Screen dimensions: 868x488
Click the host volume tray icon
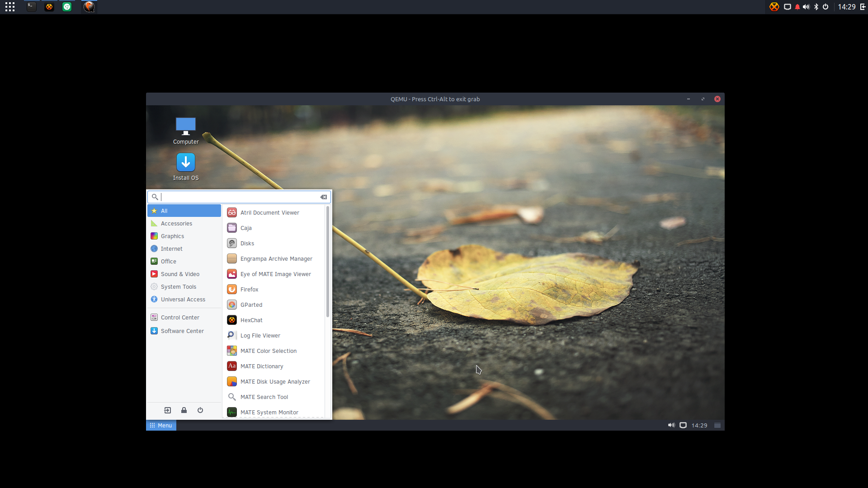(x=807, y=7)
